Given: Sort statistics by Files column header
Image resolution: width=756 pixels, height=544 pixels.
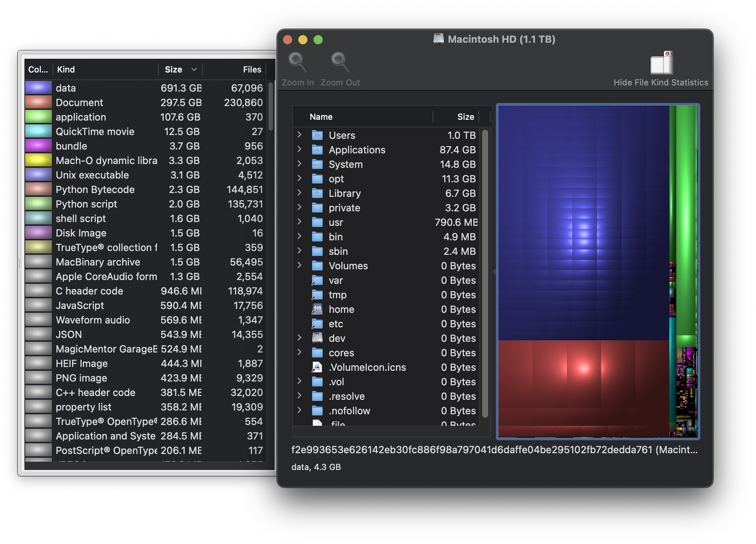Looking at the screenshot, I should pyautogui.click(x=234, y=69).
